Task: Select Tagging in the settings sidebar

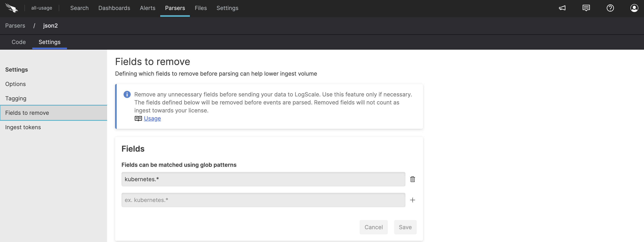Action: tap(16, 99)
